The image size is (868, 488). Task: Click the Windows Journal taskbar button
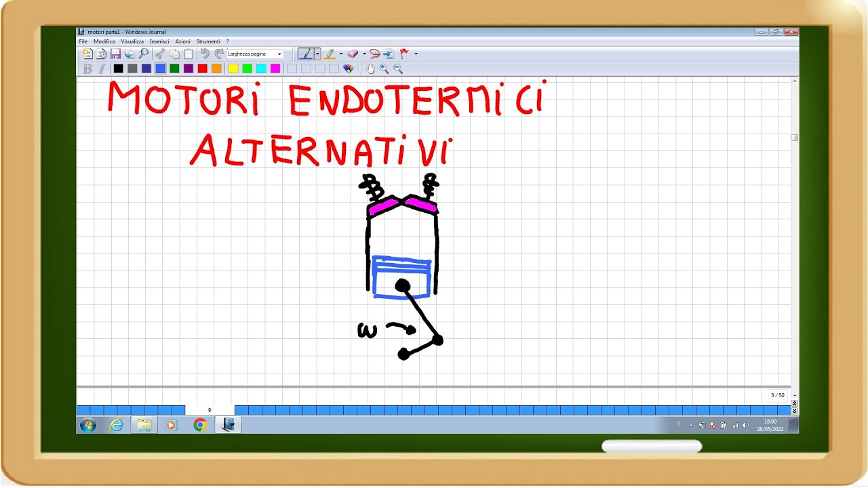tap(228, 425)
